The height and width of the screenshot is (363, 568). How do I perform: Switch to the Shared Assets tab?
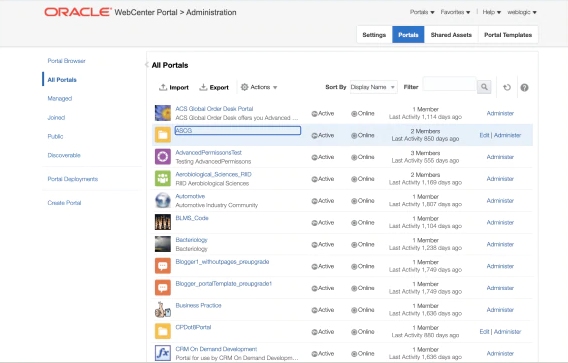click(x=451, y=35)
